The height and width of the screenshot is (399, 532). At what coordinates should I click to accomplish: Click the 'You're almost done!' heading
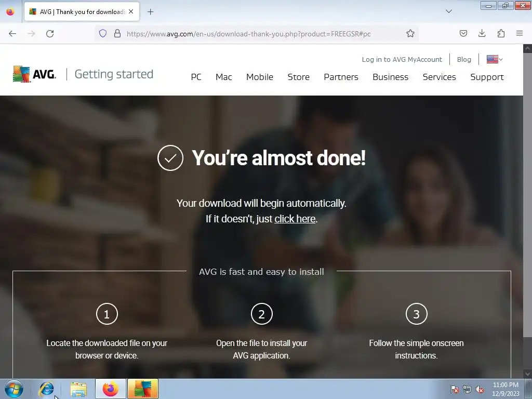pyautogui.click(x=278, y=158)
